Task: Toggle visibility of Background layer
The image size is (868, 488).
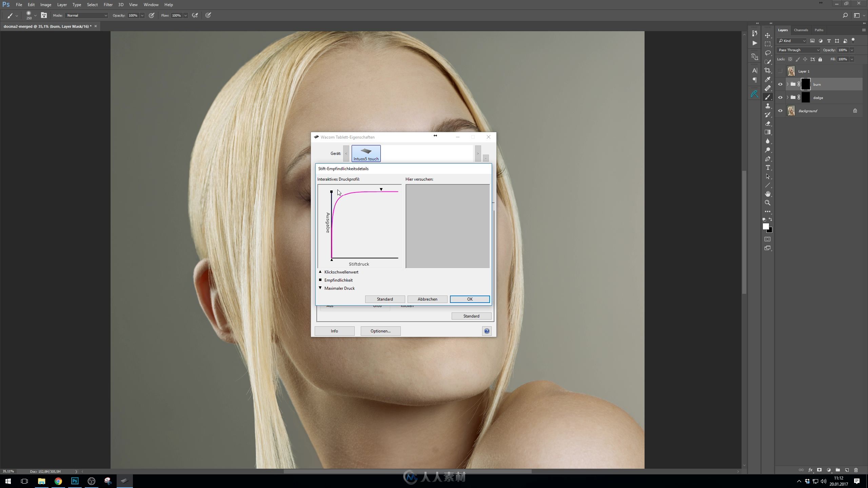Action: click(780, 111)
